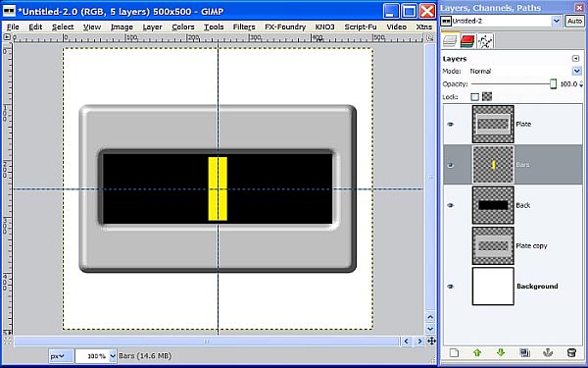Open the Layer menu
This screenshot has width=588, height=368.
(152, 27)
